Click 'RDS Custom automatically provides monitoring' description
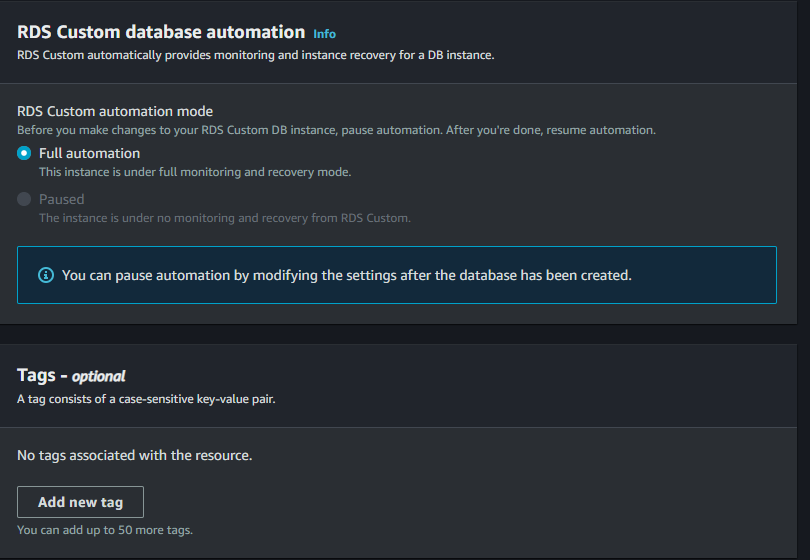 click(x=256, y=55)
